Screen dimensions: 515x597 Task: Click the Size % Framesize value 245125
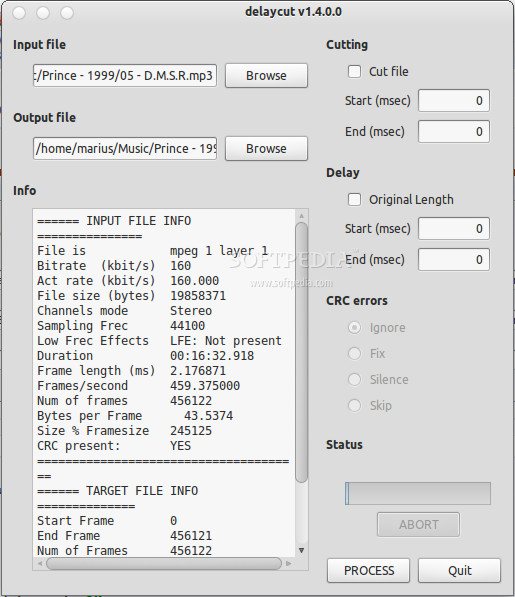click(191, 431)
